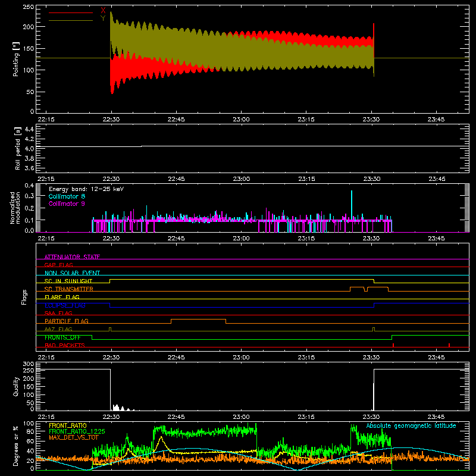Click the SC_IN_SUNLIGHT flag label
The width and height of the screenshot is (476, 476).
68,281
